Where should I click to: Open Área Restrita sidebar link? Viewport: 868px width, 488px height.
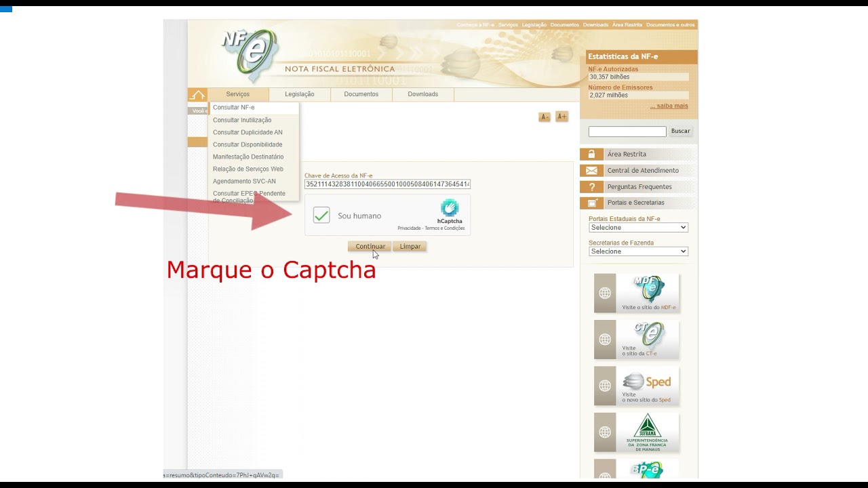pyautogui.click(x=627, y=155)
